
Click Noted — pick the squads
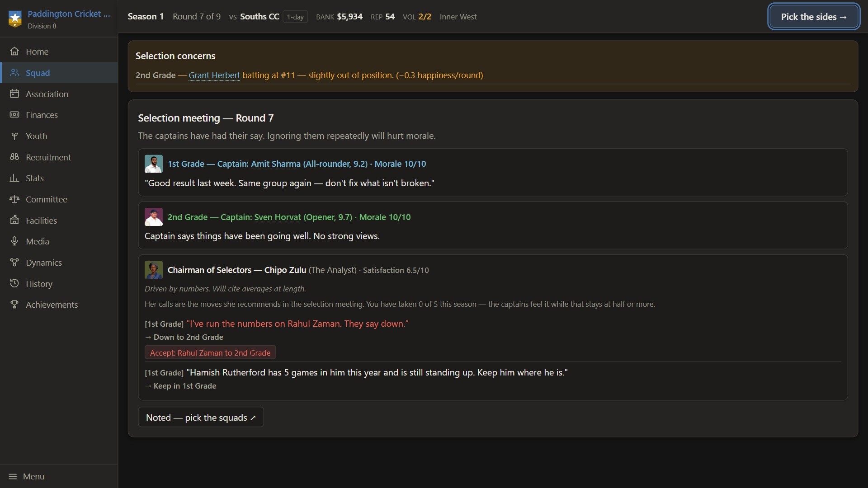click(x=201, y=418)
